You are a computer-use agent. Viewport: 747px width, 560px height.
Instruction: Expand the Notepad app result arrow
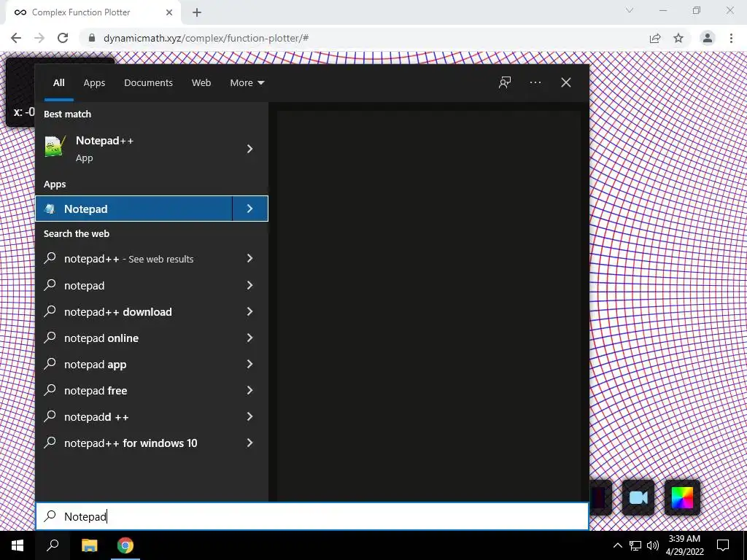pos(249,209)
